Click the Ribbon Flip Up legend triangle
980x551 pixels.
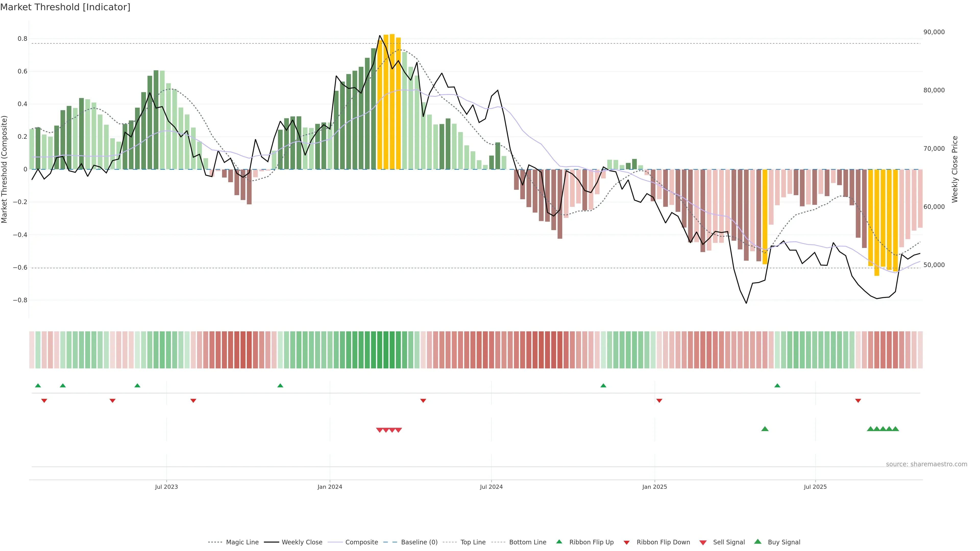(559, 542)
